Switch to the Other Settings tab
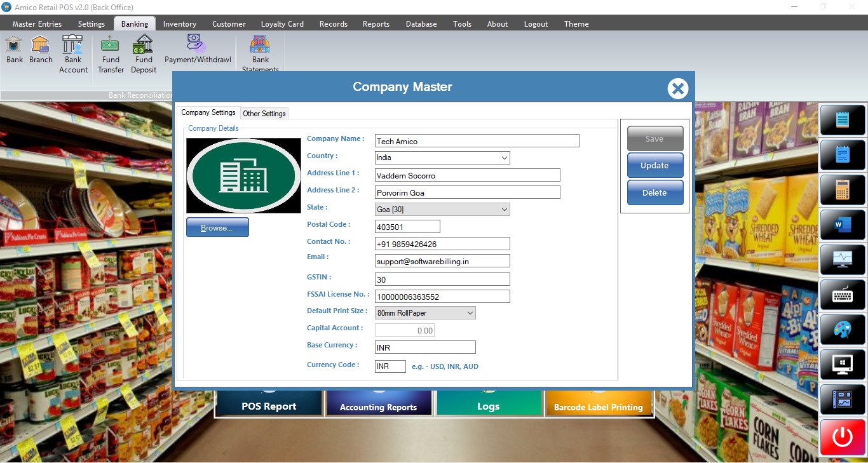The height and width of the screenshot is (463, 868). (x=264, y=114)
